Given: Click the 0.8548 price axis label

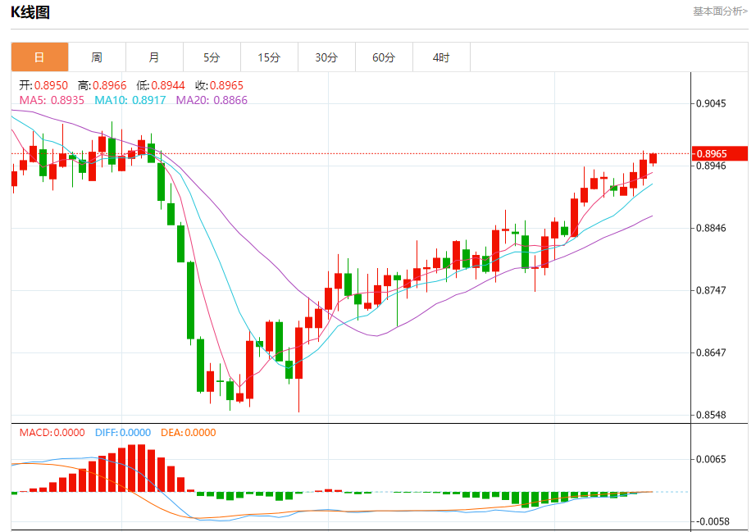Looking at the screenshot, I should pyautogui.click(x=711, y=415).
